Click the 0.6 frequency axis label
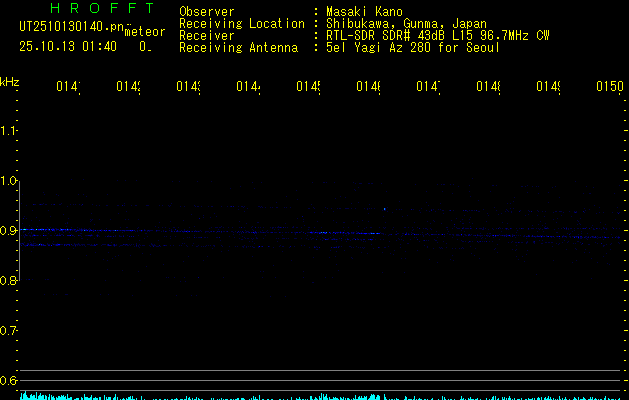 [x=8, y=380]
